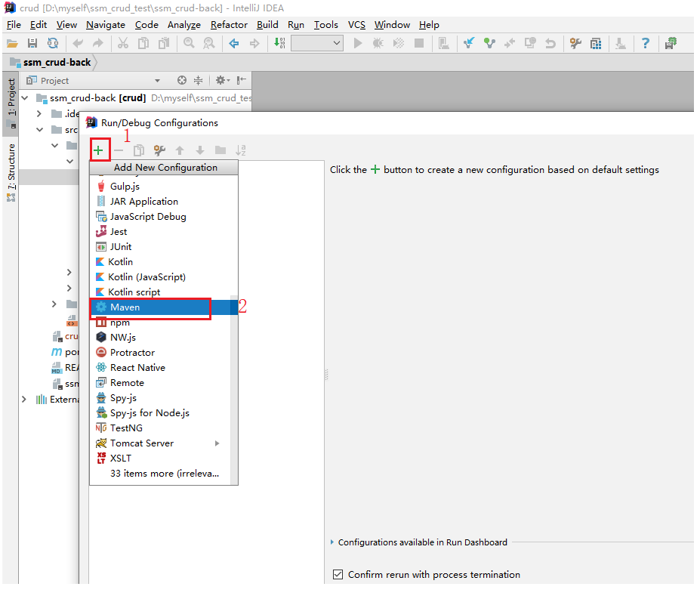
Task: Click the green Add New Configuration plus
Action: pyautogui.click(x=98, y=150)
